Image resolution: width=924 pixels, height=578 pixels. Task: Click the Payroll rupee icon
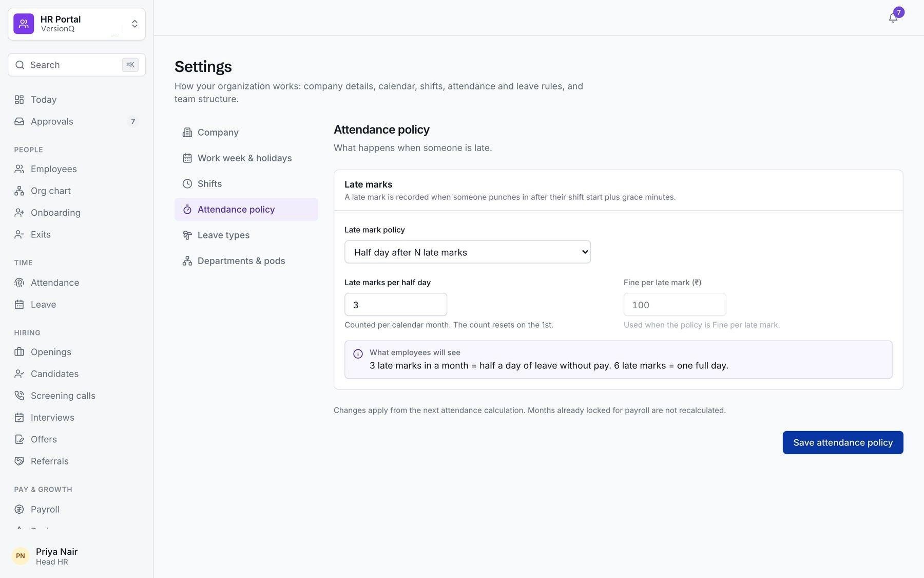(x=19, y=509)
